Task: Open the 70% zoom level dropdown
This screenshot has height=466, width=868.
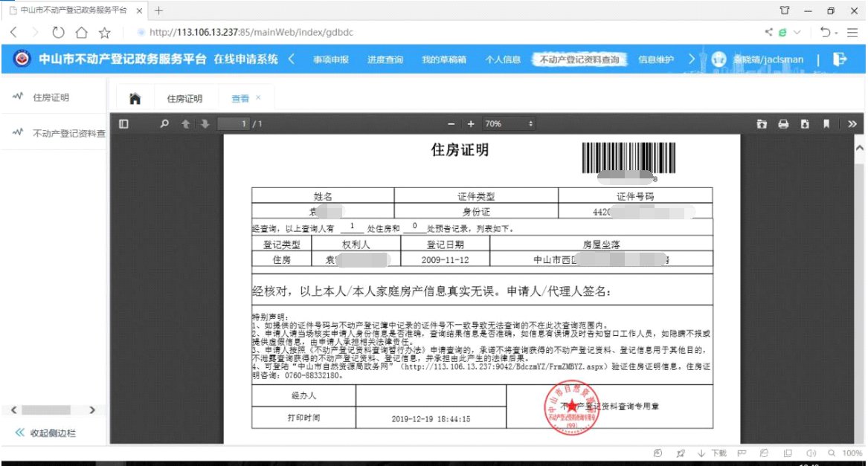Action: click(509, 123)
